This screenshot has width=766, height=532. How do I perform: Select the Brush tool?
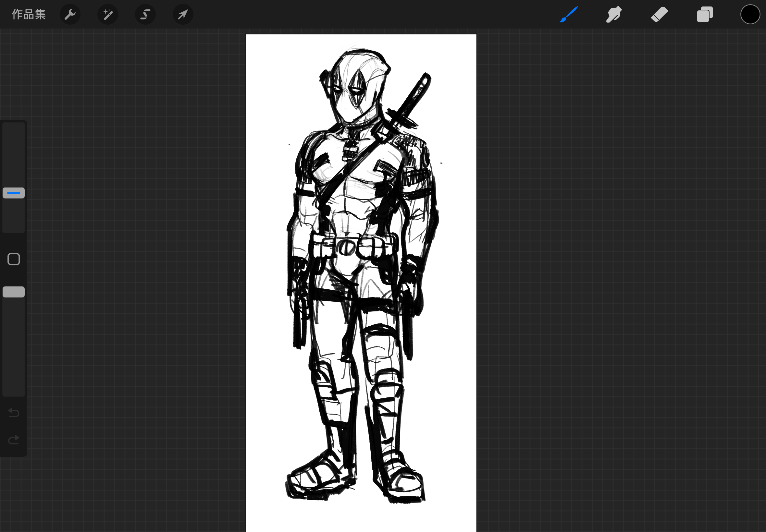click(569, 14)
